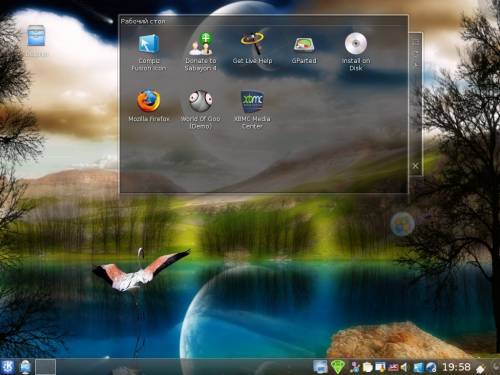The height and width of the screenshot is (375, 500).
Task: Click the green diamond network tray icon
Action: (x=337, y=367)
